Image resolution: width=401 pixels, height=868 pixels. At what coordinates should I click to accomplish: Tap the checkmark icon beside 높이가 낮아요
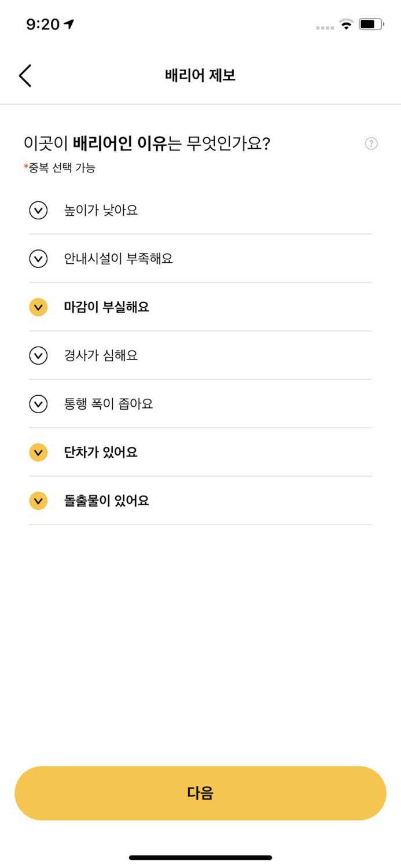[x=38, y=210]
